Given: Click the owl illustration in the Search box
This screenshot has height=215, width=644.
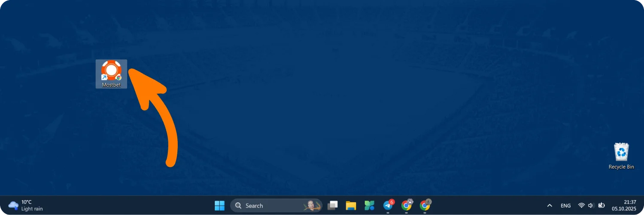Looking at the screenshot, I should 312,206.
